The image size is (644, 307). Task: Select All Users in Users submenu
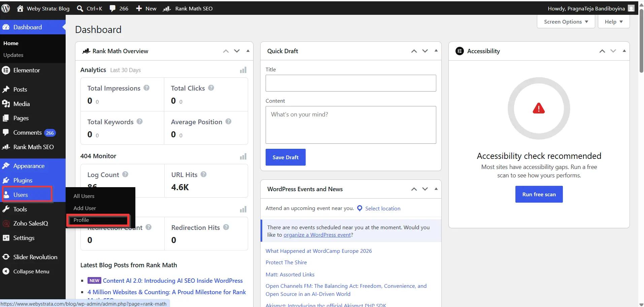point(84,196)
